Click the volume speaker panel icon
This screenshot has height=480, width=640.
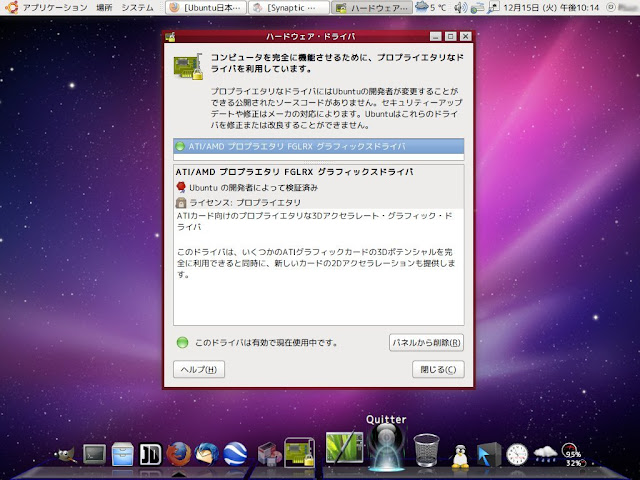(460, 7)
